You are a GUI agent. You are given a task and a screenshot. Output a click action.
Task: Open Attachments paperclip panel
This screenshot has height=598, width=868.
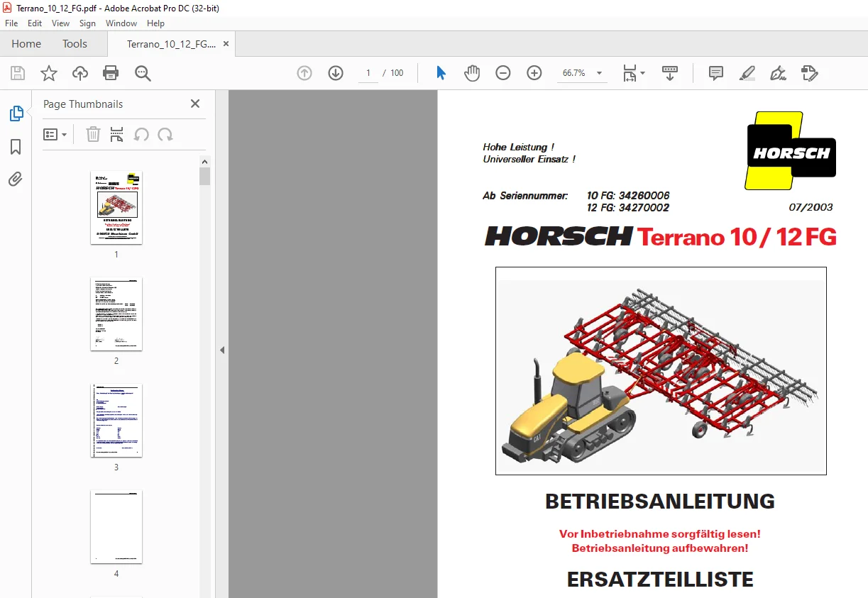click(16, 179)
